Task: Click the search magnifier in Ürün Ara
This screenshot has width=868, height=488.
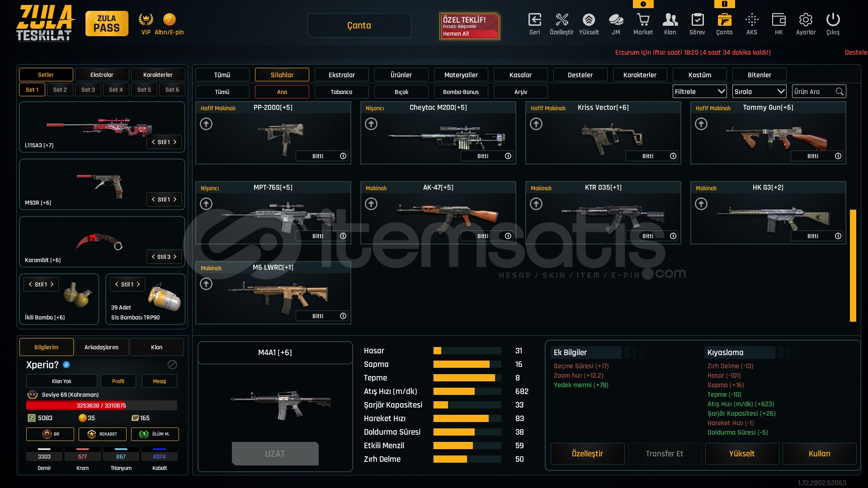Action: click(x=839, y=92)
